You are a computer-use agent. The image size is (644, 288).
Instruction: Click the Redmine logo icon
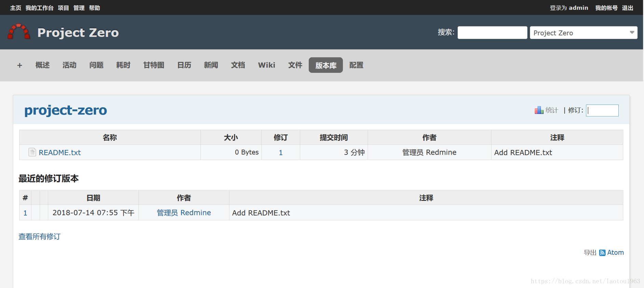pos(19,32)
